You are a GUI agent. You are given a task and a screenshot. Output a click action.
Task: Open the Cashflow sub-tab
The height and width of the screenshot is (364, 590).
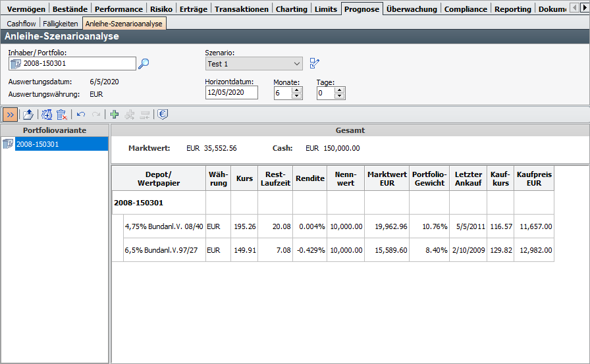click(21, 23)
